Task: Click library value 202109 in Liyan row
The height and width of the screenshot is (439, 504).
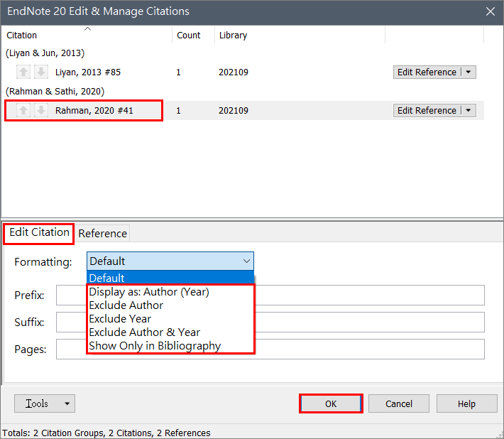Action: pyautogui.click(x=234, y=72)
